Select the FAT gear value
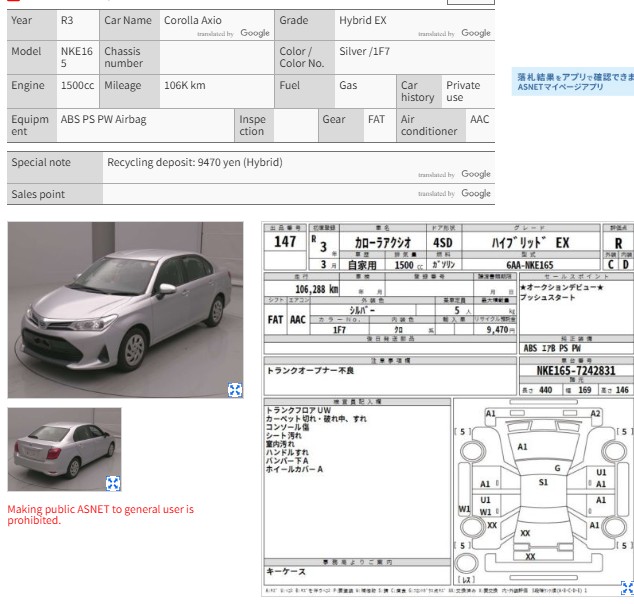 tap(376, 119)
